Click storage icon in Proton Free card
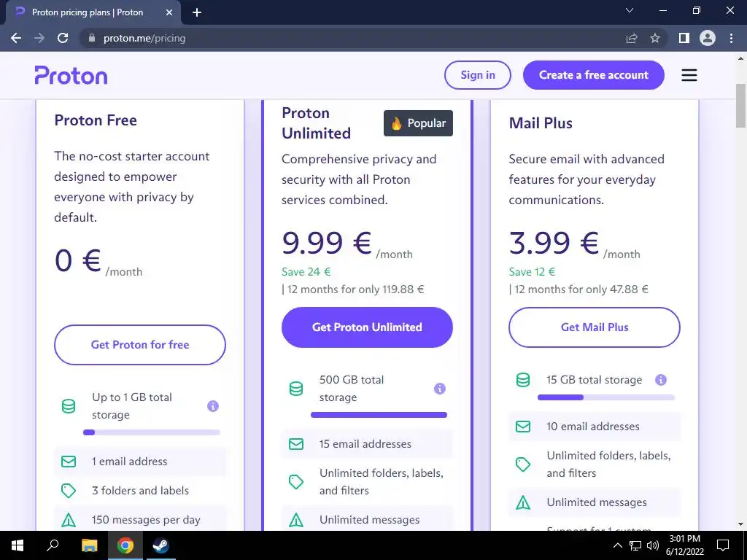This screenshot has width=747, height=560. 69,406
